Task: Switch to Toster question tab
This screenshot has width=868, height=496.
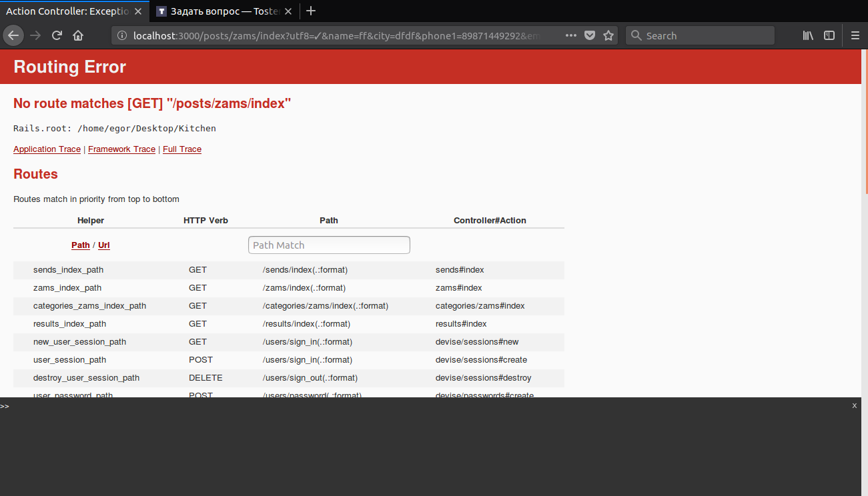Action: (224, 11)
